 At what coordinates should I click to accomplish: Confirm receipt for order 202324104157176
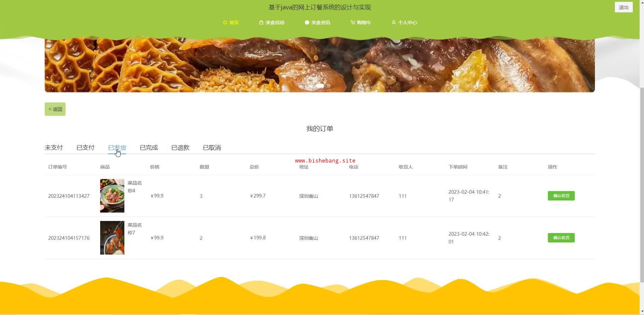[x=561, y=238]
